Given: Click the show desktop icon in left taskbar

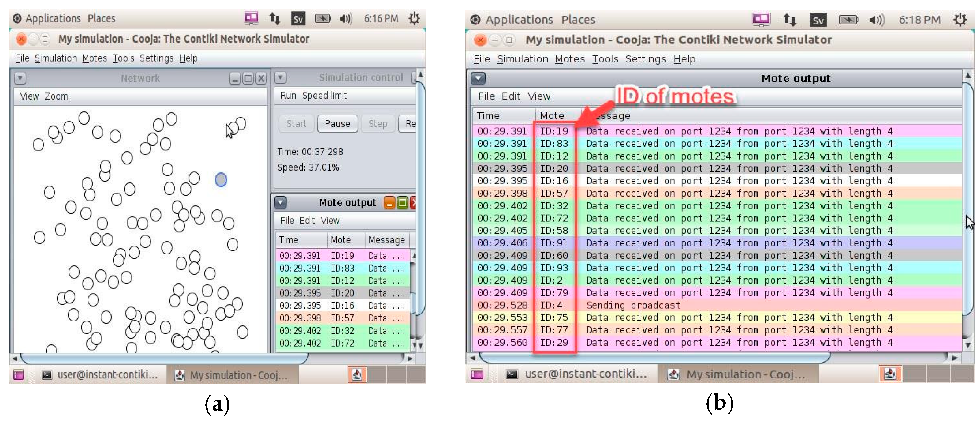Looking at the screenshot, I should [18, 375].
